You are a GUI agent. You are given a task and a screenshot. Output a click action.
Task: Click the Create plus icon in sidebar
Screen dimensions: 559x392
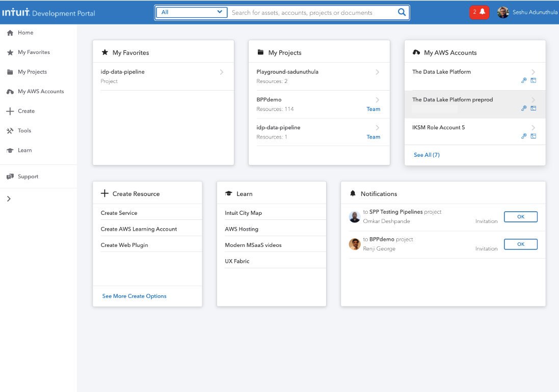click(x=10, y=111)
